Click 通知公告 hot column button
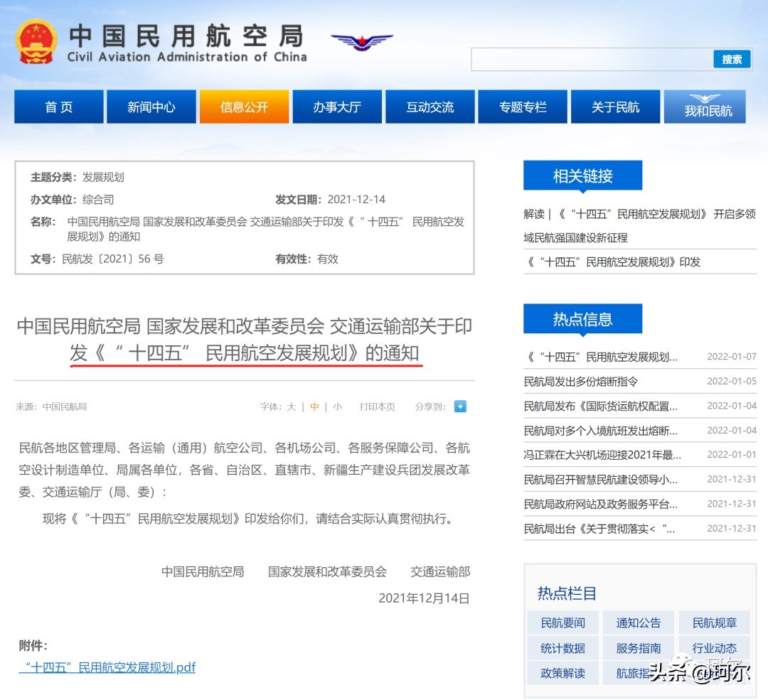Image resolution: width=768 pixels, height=700 pixels. 639,623
